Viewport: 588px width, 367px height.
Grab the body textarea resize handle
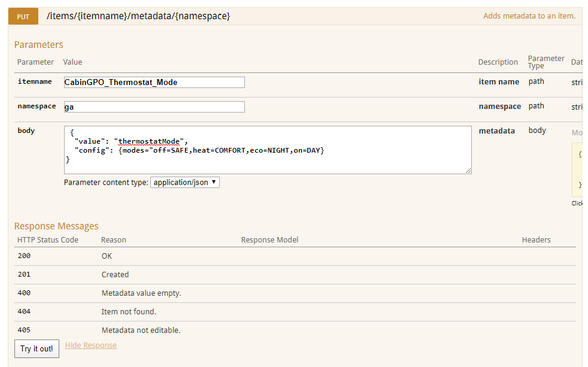click(468, 171)
